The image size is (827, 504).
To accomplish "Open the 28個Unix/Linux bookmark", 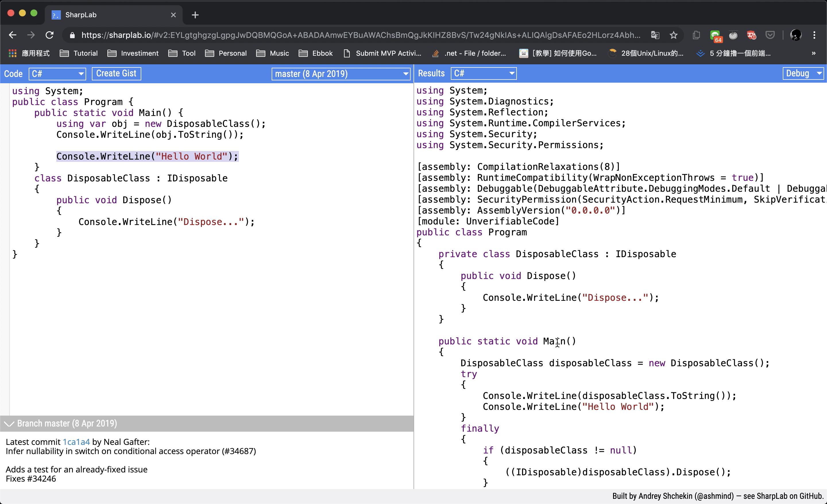I will pos(646,53).
